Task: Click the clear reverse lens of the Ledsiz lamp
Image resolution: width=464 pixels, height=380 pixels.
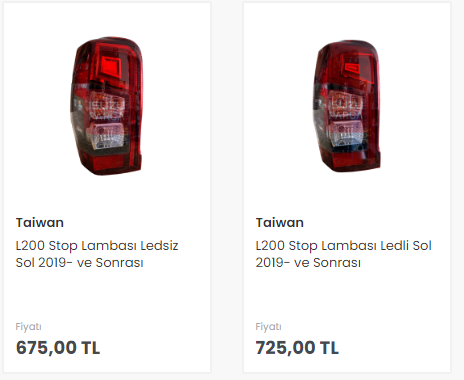Action: [x=106, y=136]
